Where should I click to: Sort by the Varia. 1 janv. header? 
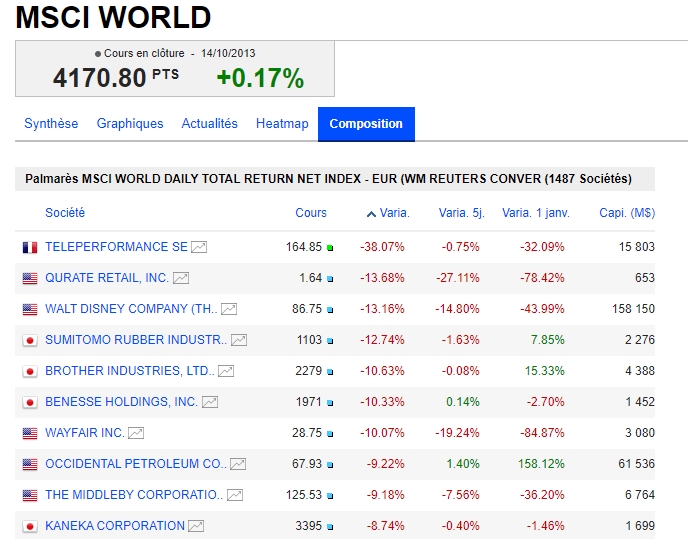tap(533, 213)
